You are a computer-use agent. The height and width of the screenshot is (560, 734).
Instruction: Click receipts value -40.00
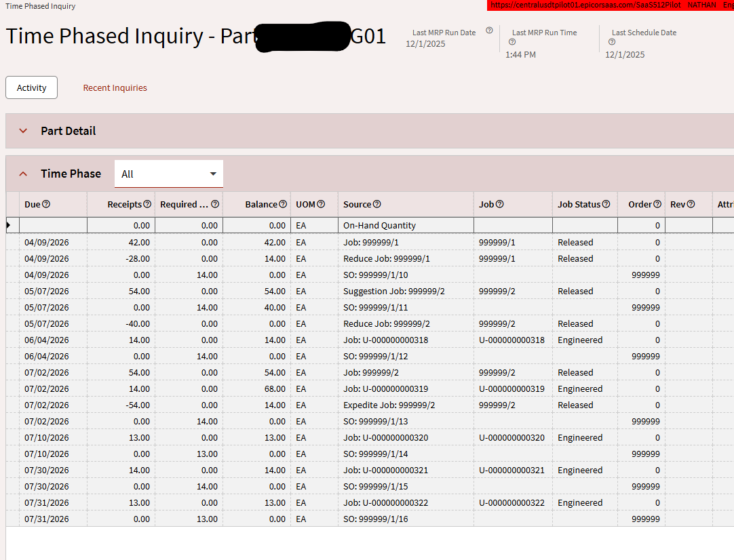(x=138, y=324)
